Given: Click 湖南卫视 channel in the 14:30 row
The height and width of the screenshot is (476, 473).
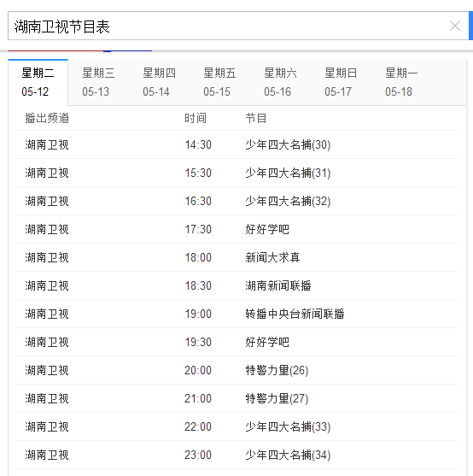Looking at the screenshot, I should [47, 144].
